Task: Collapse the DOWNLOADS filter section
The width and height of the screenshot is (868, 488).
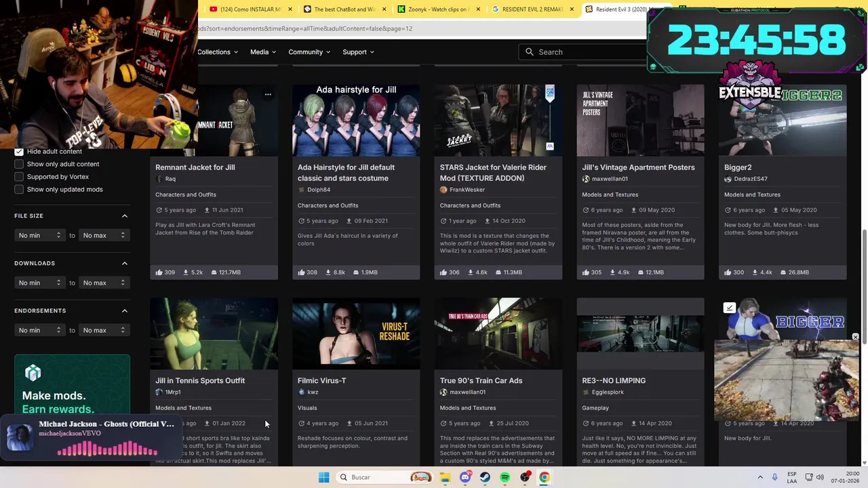Action: point(124,263)
